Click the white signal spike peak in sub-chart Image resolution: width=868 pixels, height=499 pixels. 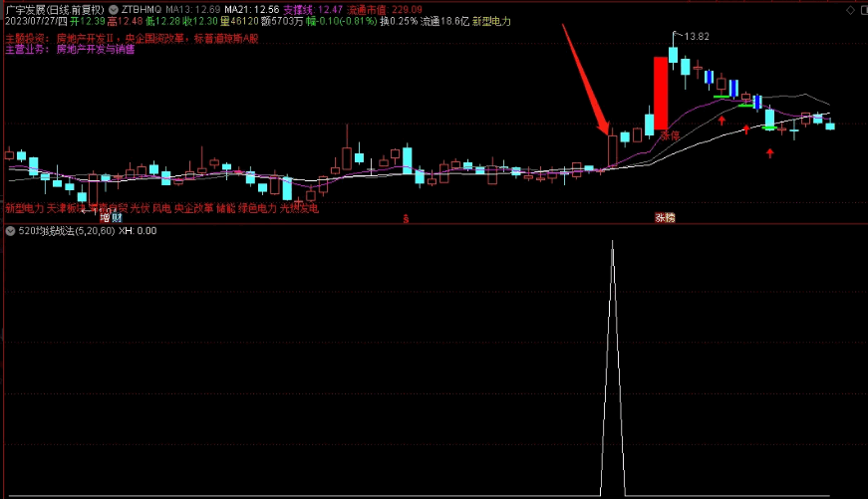[612, 242]
